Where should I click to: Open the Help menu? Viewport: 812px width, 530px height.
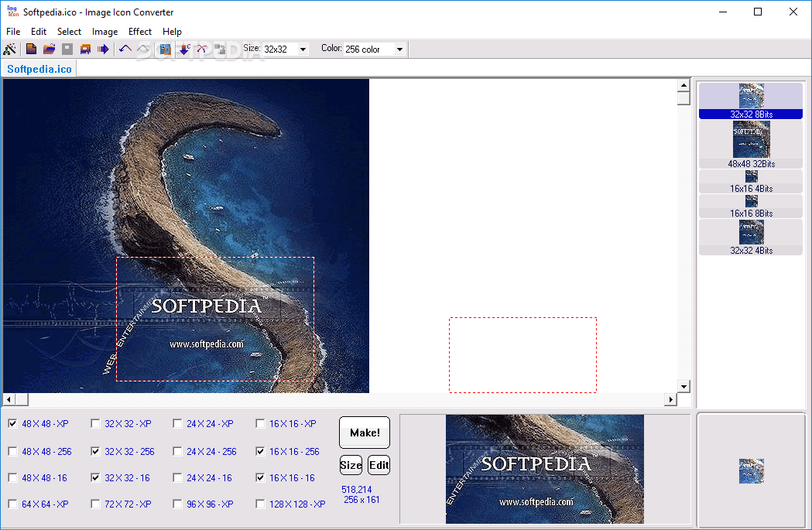[172, 32]
